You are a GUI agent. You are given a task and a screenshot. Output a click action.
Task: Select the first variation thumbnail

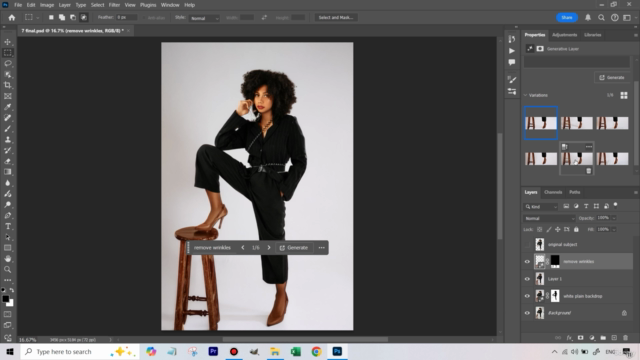[541, 123]
